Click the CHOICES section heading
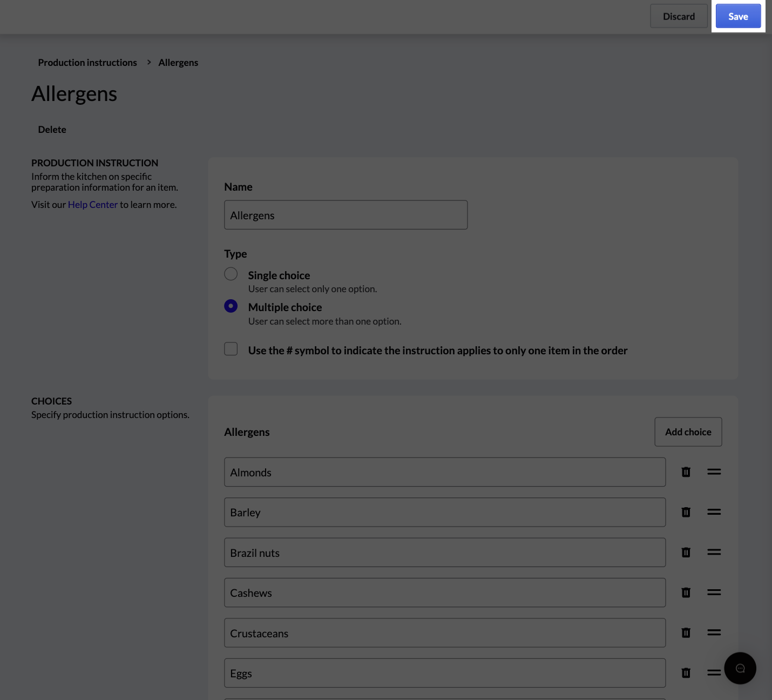772x700 pixels. click(52, 401)
